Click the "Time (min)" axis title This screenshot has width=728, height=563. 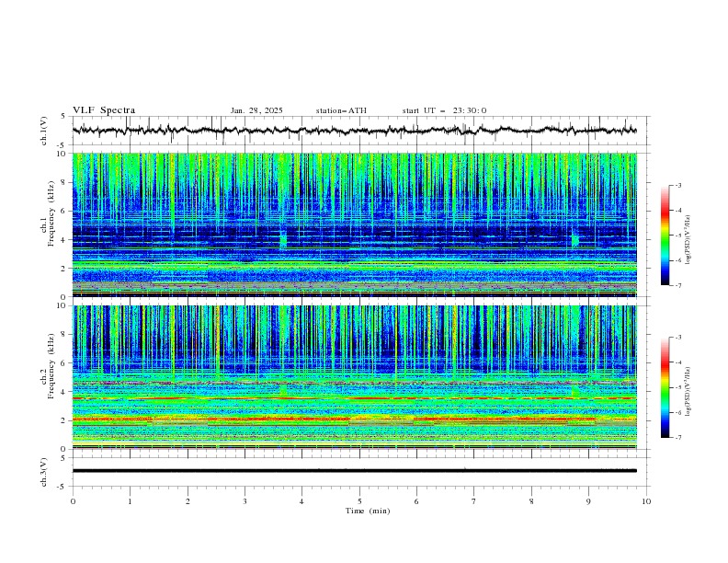click(x=368, y=511)
